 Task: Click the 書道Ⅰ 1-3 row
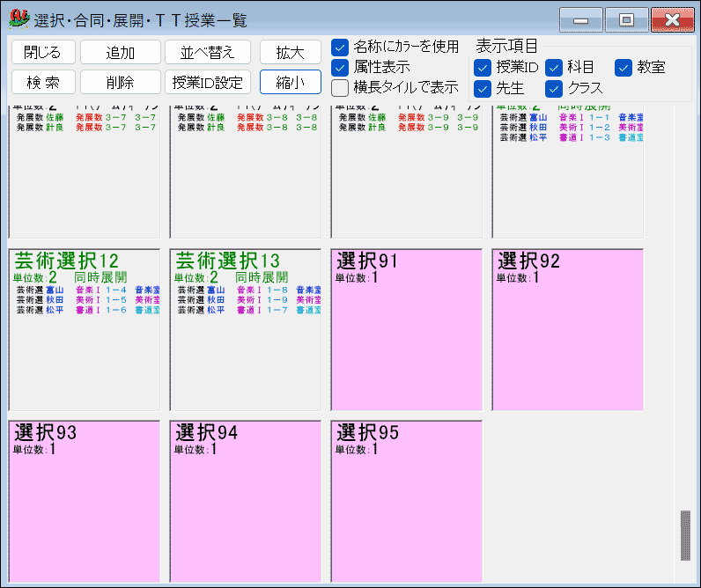[572, 137]
